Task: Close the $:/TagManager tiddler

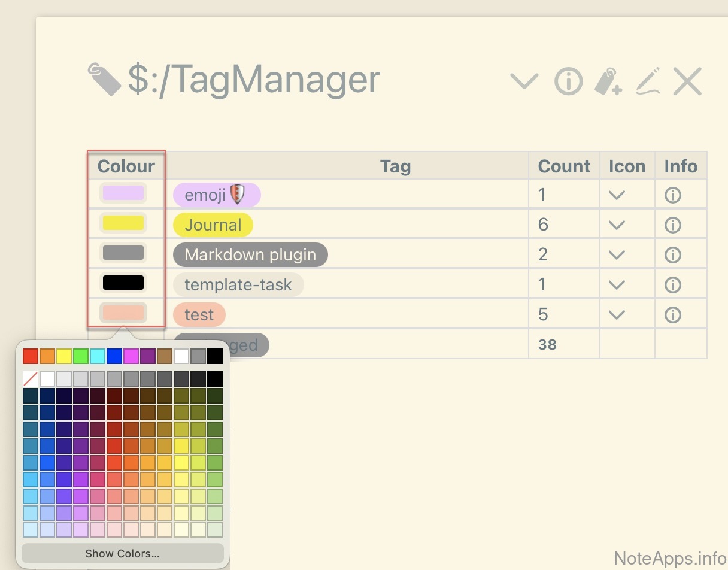Action: [x=687, y=81]
